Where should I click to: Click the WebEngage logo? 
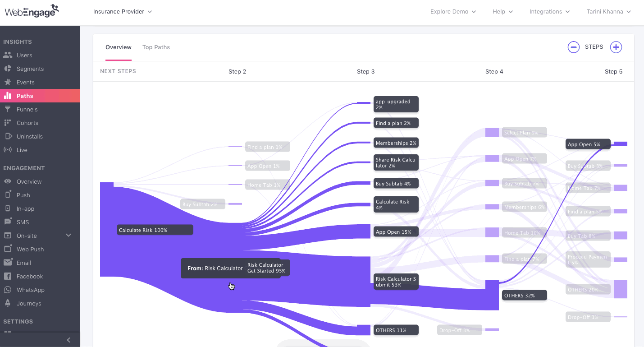pyautogui.click(x=32, y=11)
